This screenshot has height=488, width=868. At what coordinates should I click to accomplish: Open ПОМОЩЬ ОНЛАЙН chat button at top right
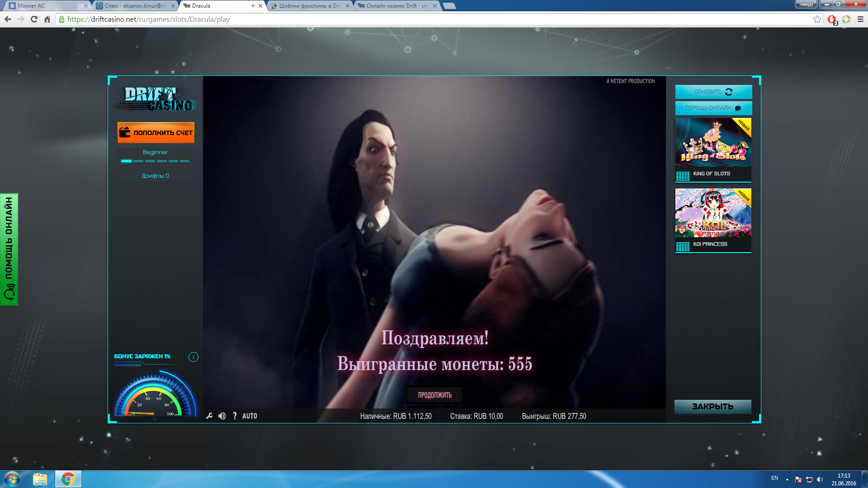713,108
